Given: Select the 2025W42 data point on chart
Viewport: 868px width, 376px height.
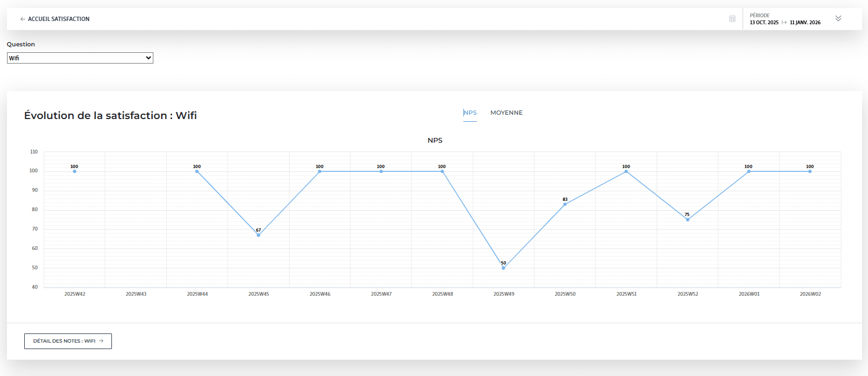Looking at the screenshot, I should point(74,171).
